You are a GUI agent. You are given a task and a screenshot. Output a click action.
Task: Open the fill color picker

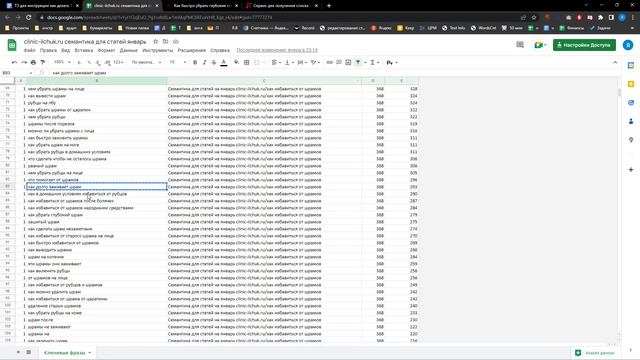(x=236, y=62)
